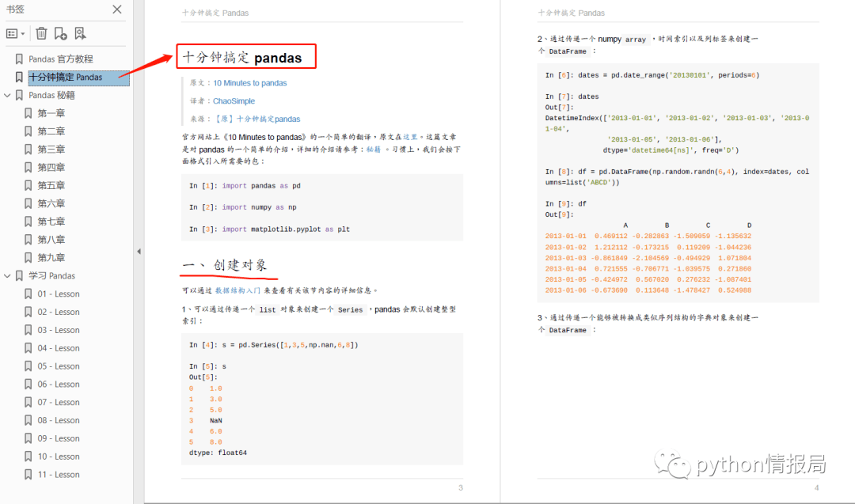Click the bookmark icon beside 第三章
Image resolution: width=855 pixels, height=504 pixels.
[x=28, y=150]
